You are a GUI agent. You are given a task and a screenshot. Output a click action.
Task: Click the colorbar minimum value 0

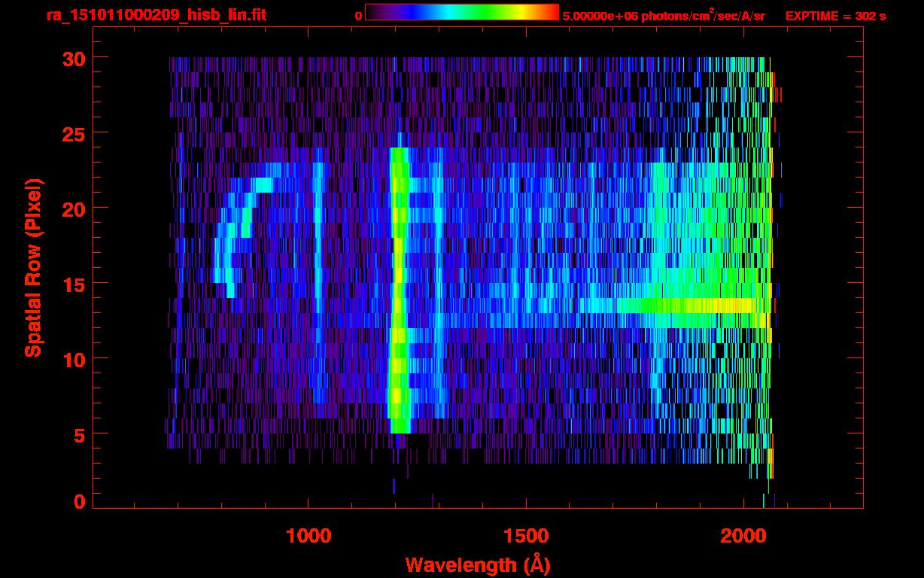[358, 16]
